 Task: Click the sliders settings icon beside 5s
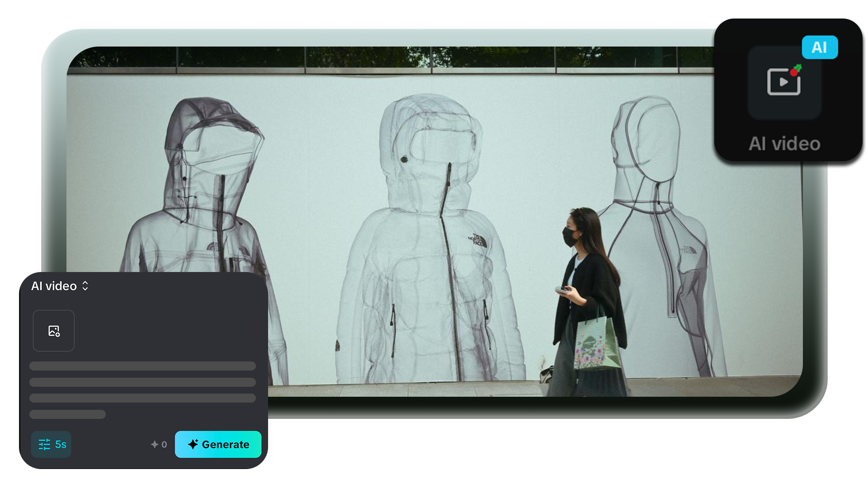(44, 445)
